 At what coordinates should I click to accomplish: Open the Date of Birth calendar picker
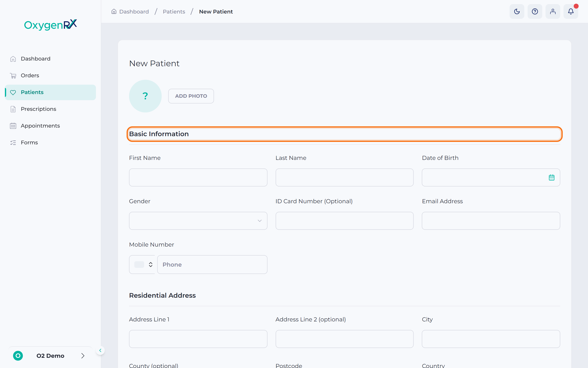click(x=551, y=177)
